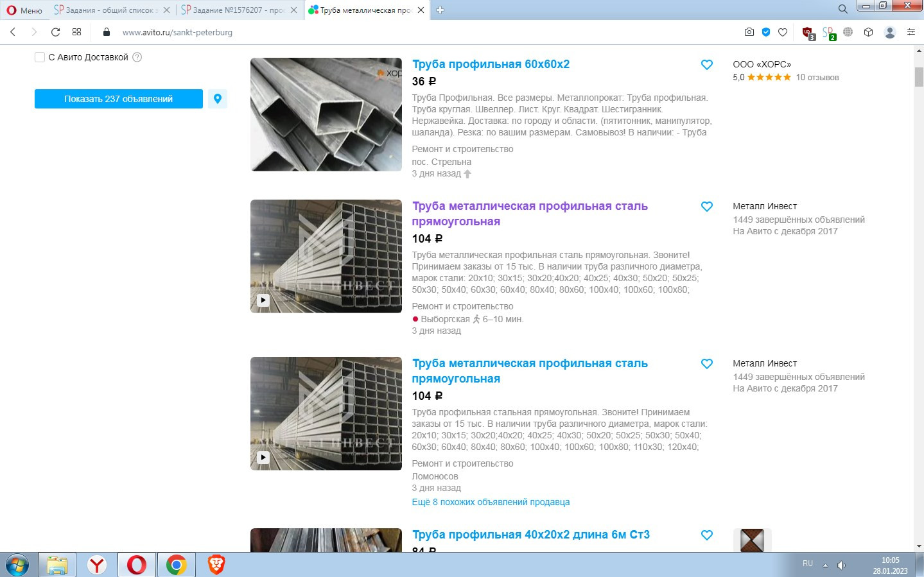Toggle the 'С Авито Доставкой' checkbox
Screen dimensions: 924x577
tap(40, 57)
